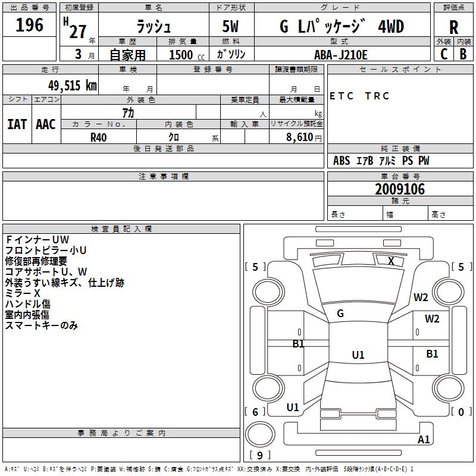Select the ETC TRC sales point text
This screenshot has height=476, width=476.
(x=359, y=96)
